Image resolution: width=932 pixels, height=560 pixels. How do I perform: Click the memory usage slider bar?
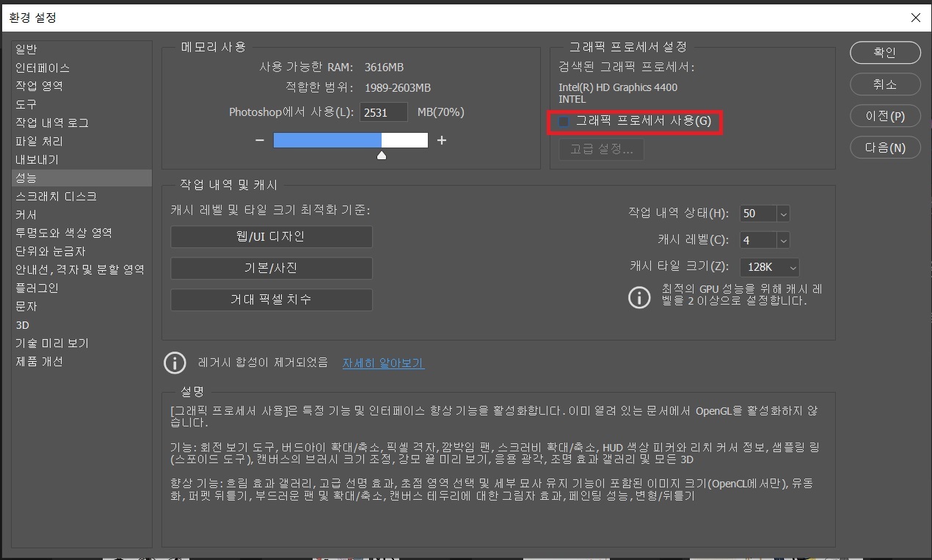(351, 140)
